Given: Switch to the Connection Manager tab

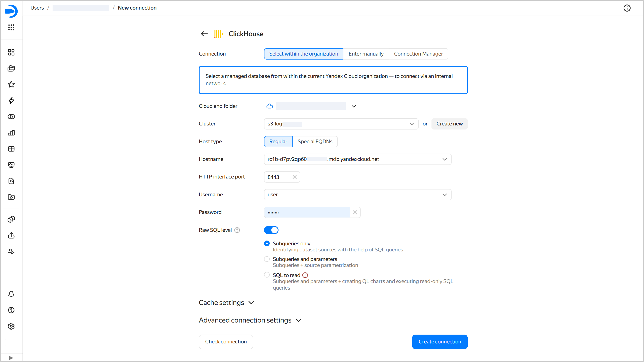Looking at the screenshot, I should (418, 54).
